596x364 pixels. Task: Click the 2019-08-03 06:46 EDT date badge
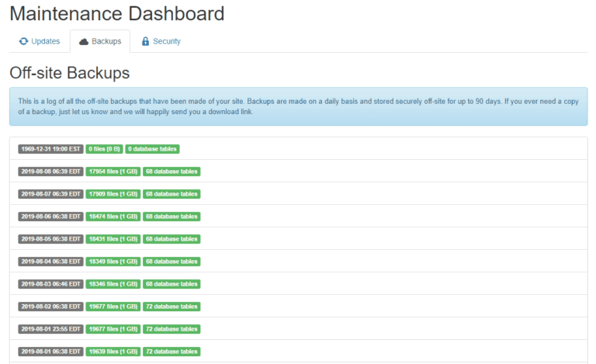(x=50, y=284)
